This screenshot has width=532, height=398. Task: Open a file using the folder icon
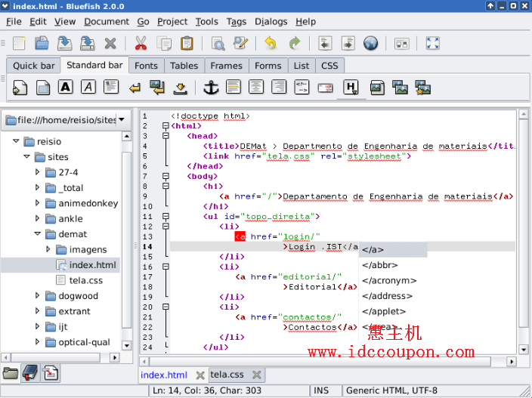point(42,43)
